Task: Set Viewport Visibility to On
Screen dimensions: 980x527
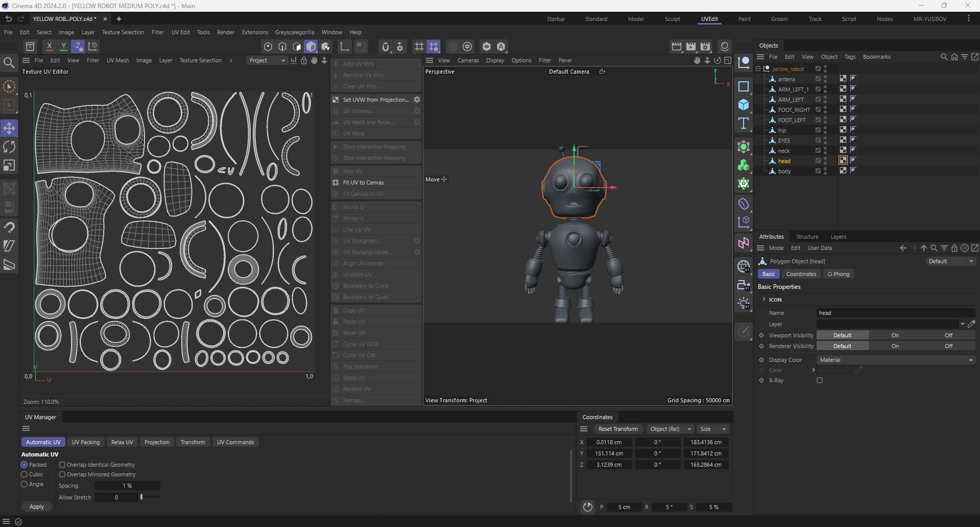Action: tap(895, 335)
